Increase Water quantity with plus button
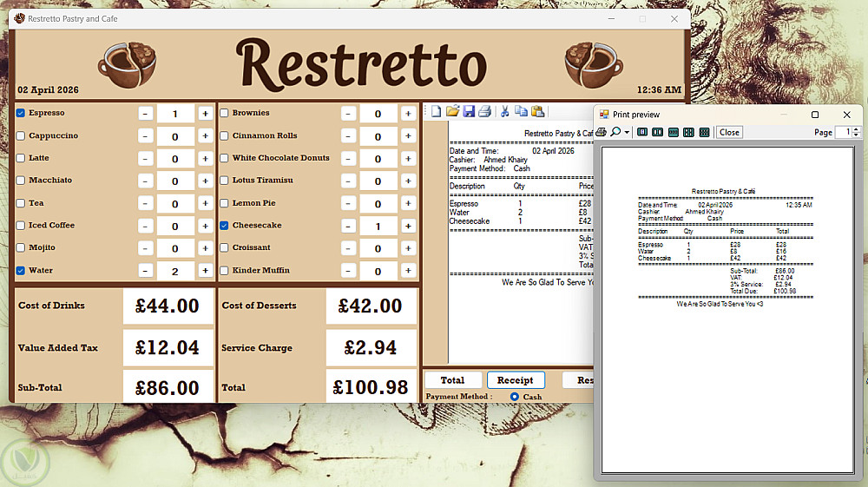 pos(205,271)
